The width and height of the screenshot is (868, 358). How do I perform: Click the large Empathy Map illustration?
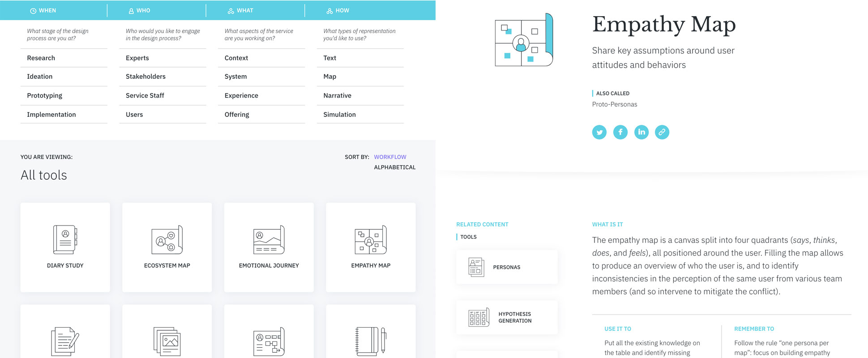pyautogui.click(x=523, y=40)
